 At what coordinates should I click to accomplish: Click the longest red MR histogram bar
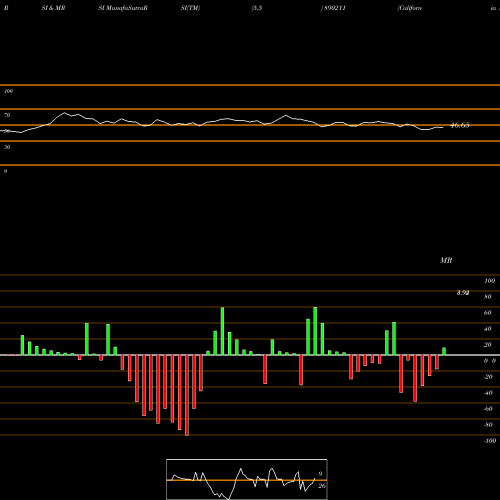187,395
